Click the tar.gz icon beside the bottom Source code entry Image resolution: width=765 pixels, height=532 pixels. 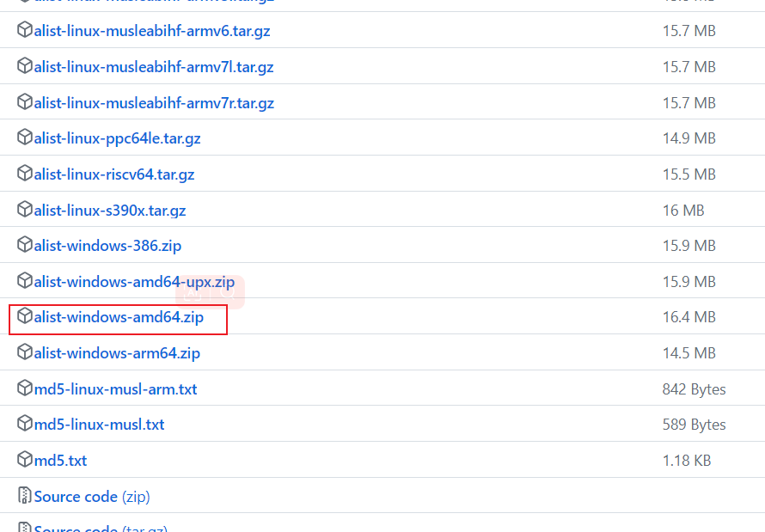pos(25,528)
